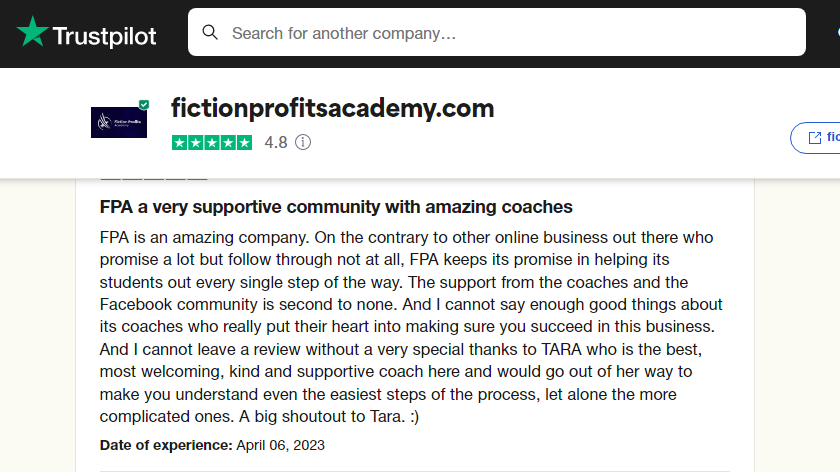The image size is (840, 472).
Task: Open Trustpilot home via the wordmark
Action: pyautogui.click(x=104, y=36)
